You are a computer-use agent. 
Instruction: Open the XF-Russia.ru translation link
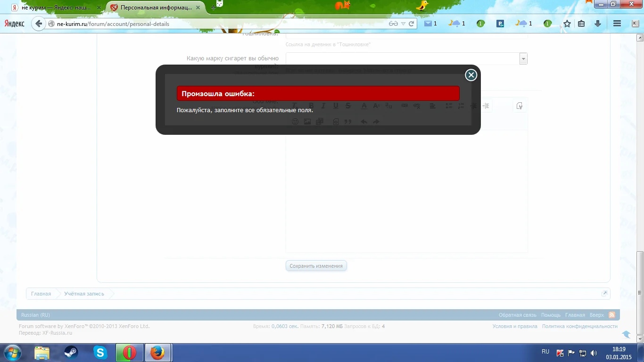[58, 333]
